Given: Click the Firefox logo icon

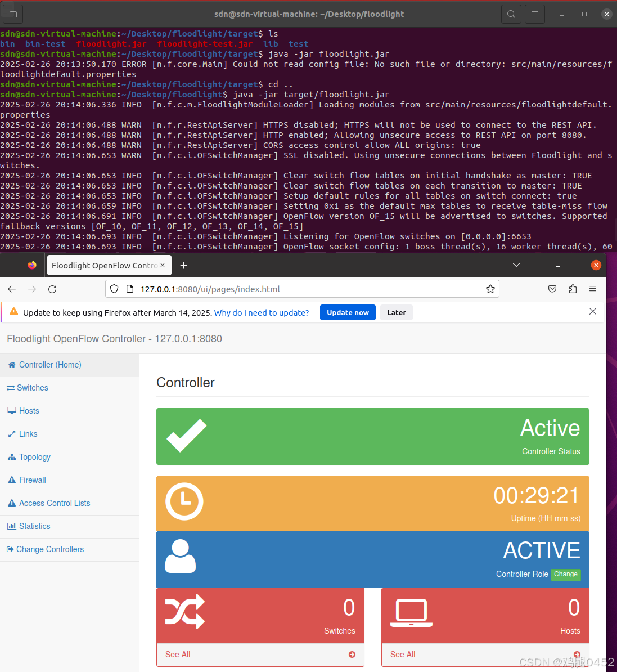Looking at the screenshot, I should coord(32,265).
